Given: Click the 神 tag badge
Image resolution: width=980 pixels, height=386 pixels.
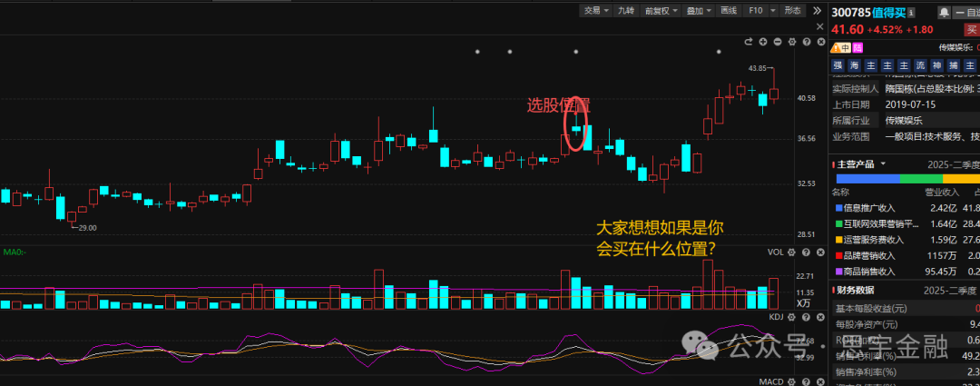Looking at the screenshot, I should (x=936, y=65).
